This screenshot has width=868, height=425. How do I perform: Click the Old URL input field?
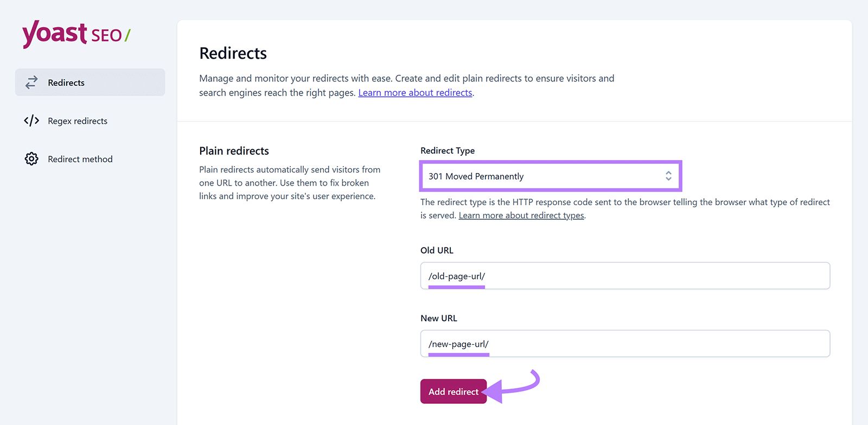[x=624, y=276]
